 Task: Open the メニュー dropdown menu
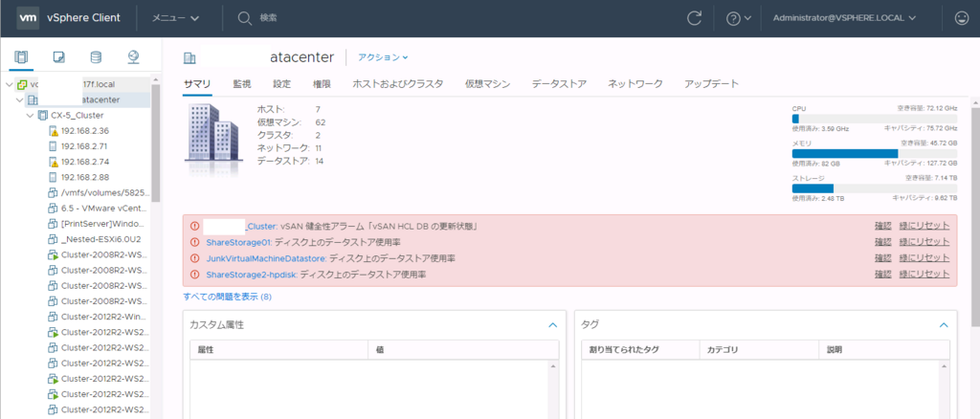[x=176, y=18]
